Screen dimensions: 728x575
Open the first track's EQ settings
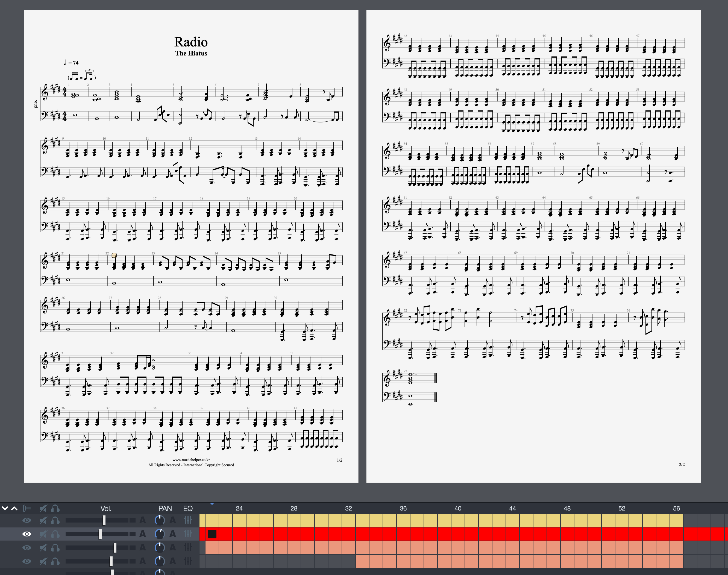tap(188, 520)
